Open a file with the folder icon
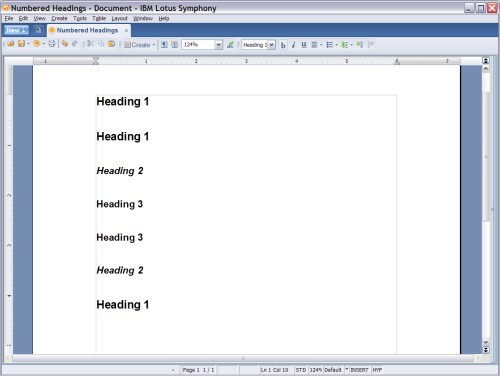Image resolution: width=500 pixels, height=376 pixels. click(11, 44)
